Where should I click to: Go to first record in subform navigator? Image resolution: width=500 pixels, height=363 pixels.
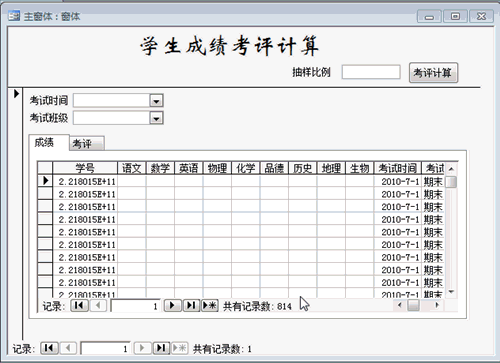click(80, 305)
